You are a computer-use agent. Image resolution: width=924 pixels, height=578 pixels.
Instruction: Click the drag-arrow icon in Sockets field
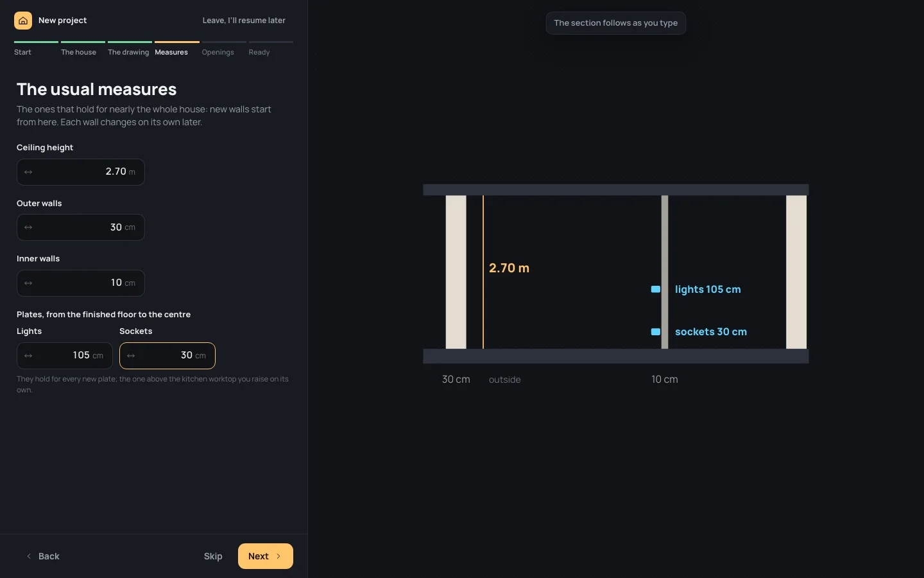(x=131, y=356)
